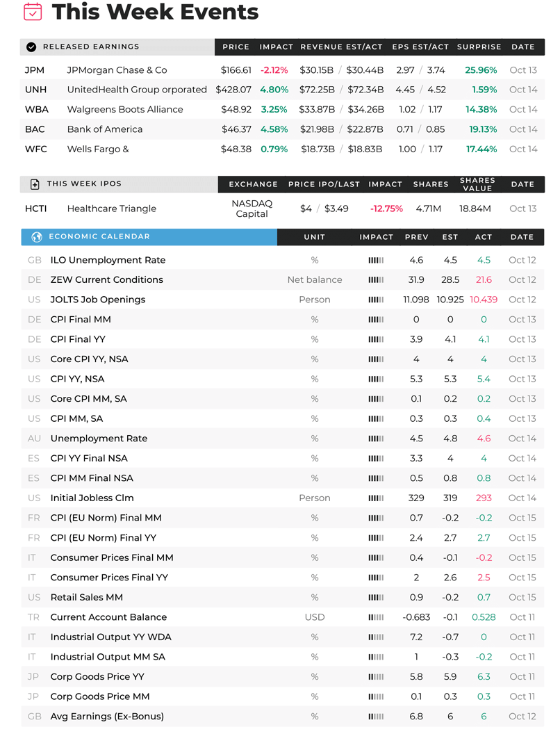Click the Net balance unit cell
This screenshot has width=560, height=743.
[315, 280]
